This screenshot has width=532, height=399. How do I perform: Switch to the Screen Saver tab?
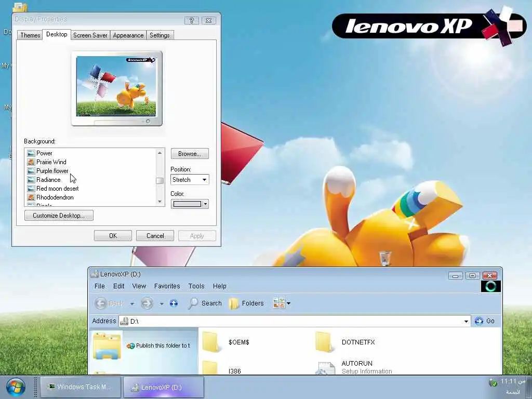pyautogui.click(x=90, y=35)
